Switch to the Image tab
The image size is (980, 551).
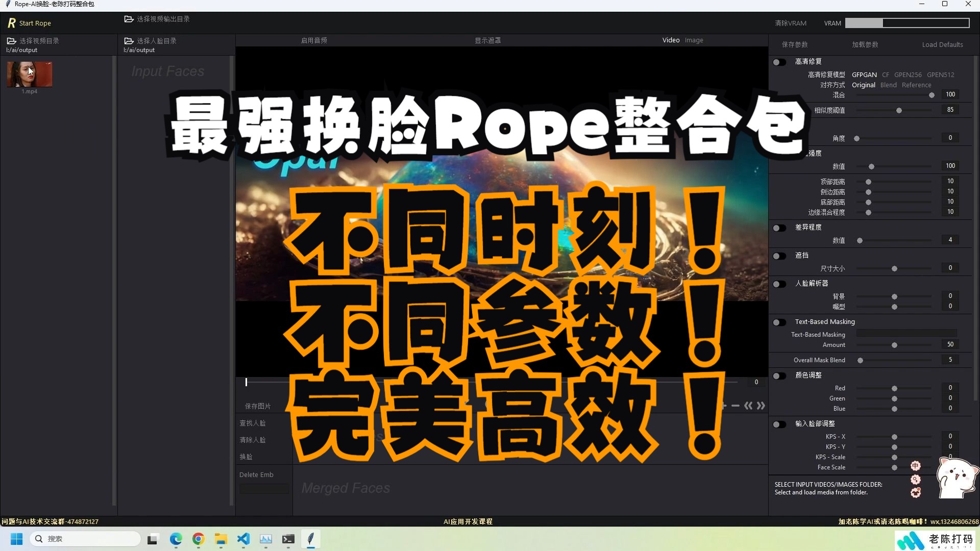pos(694,40)
